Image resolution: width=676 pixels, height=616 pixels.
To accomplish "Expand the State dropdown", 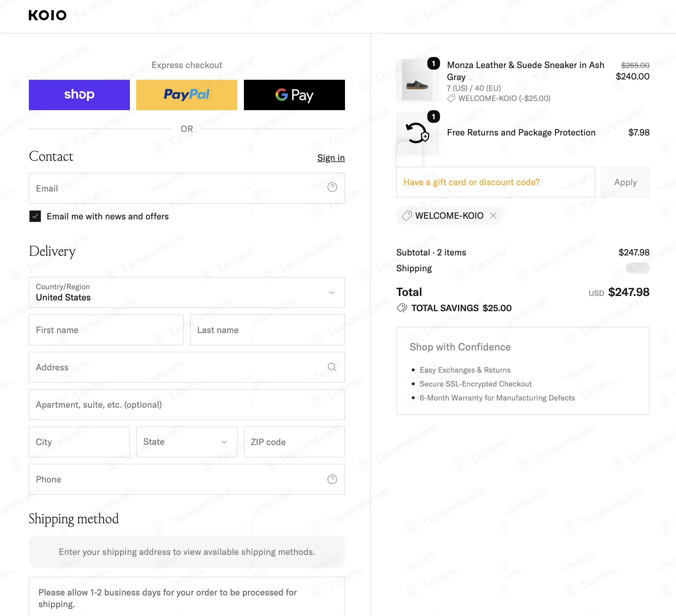I will pyautogui.click(x=187, y=442).
